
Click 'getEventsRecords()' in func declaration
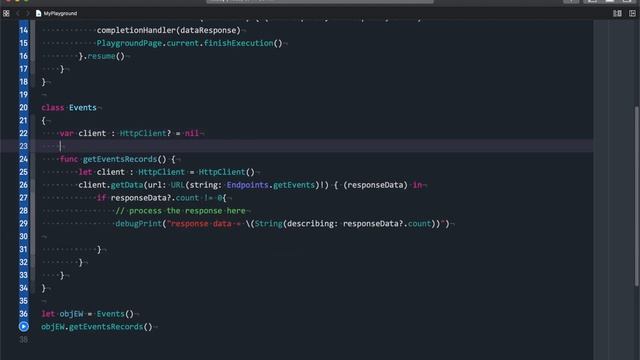point(125,159)
